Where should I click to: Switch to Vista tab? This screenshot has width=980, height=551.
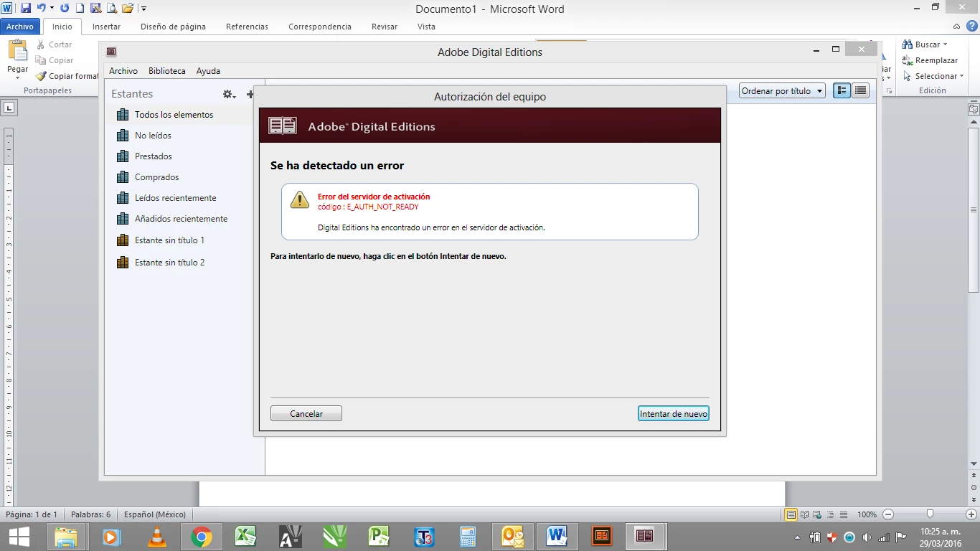[x=426, y=27]
